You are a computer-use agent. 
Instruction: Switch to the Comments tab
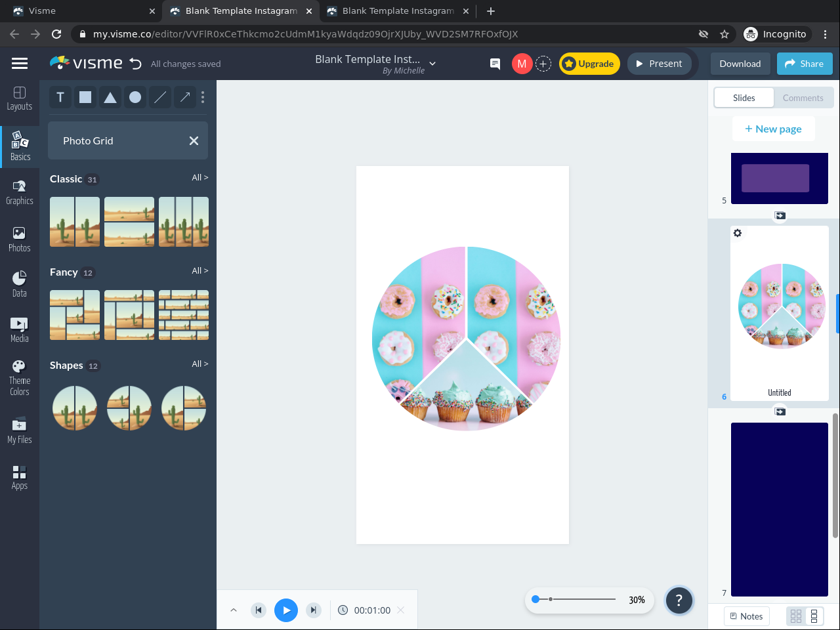pyautogui.click(x=803, y=98)
